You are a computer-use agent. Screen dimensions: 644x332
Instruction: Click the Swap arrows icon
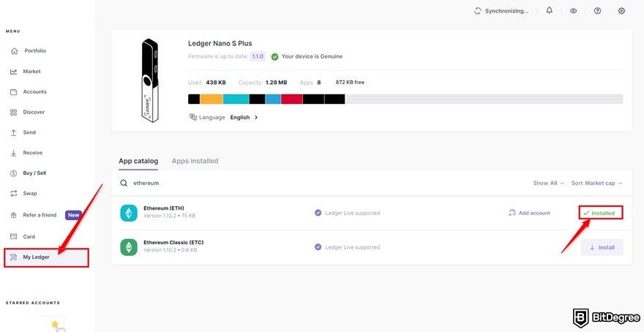14,193
